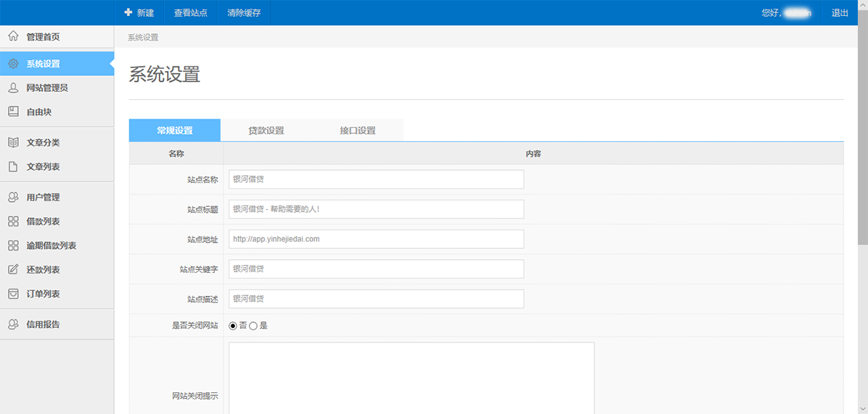Click the user icon beside 网站管理员
868x414 pixels.
pos(13,88)
